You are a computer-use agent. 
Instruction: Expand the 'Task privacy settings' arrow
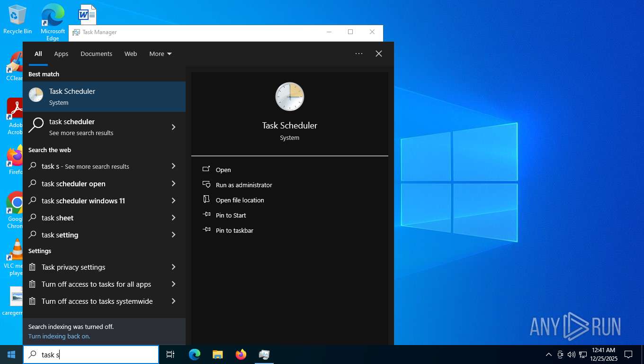click(174, 267)
